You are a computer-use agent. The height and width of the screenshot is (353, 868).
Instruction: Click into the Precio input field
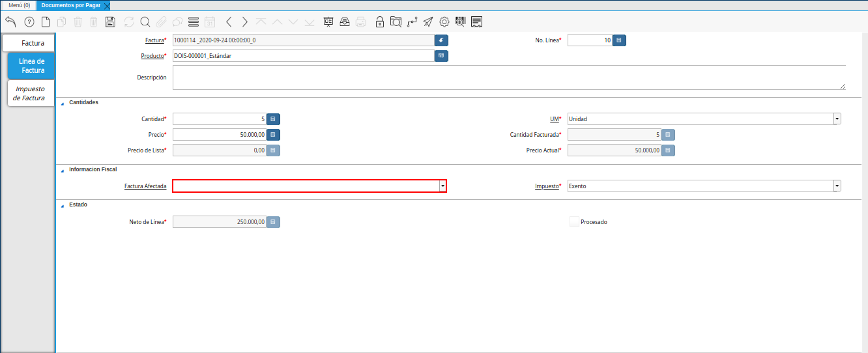pos(220,135)
